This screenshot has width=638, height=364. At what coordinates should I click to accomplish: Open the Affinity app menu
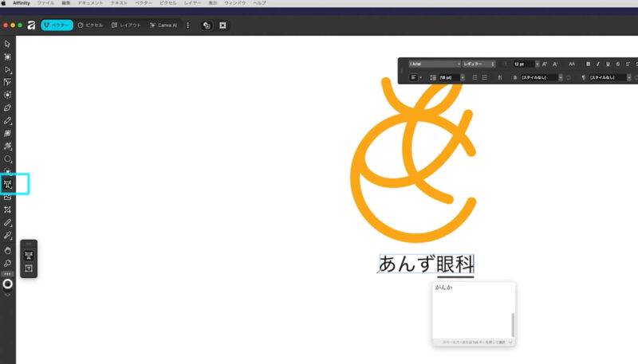pyautogui.click(x=22, y=3)
